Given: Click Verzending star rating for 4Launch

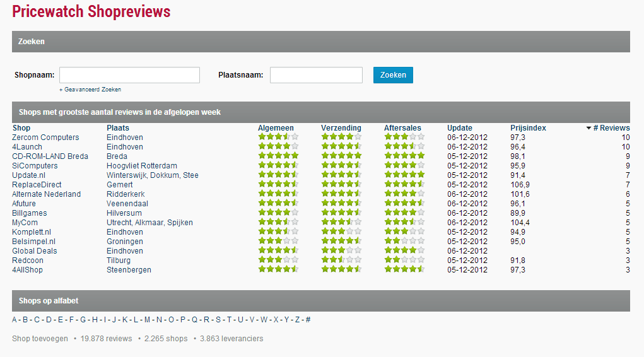Looking at the screenshot, I should [x=341, y=146].
